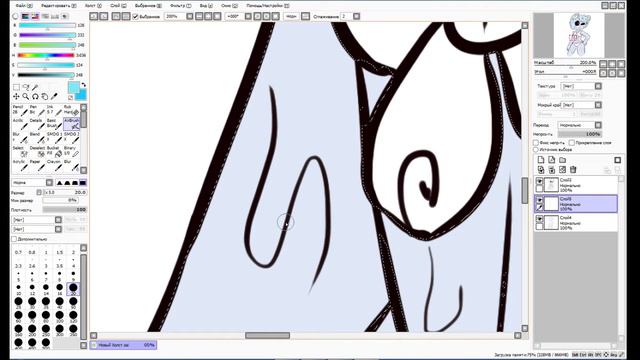Select the Ink brush tool

pyautogui.click(x=53, y=110)
